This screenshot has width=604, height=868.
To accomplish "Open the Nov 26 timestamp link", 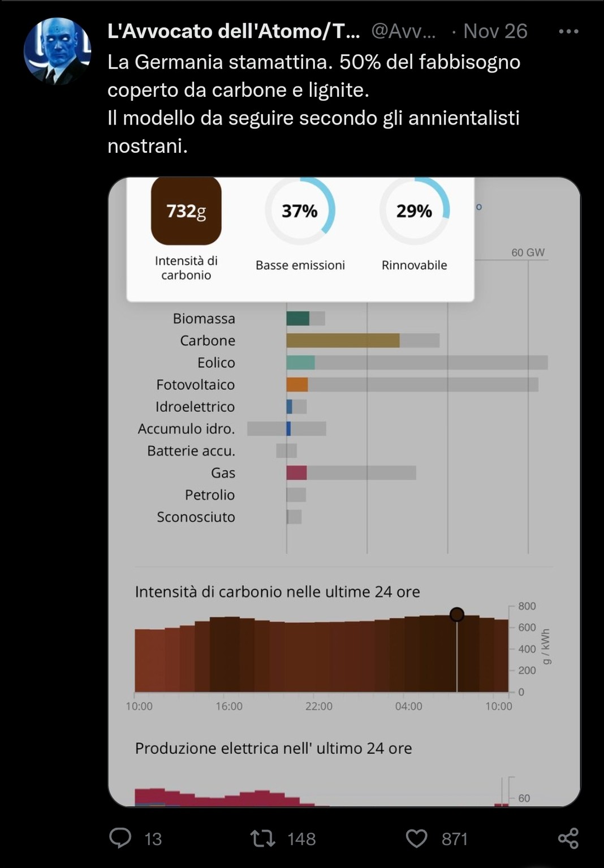I will [495, 32].
